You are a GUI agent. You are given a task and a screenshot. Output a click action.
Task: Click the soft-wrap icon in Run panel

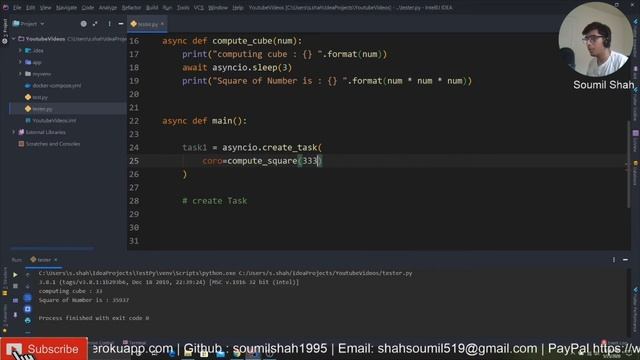pyautogui.click(x=27, y=298)
